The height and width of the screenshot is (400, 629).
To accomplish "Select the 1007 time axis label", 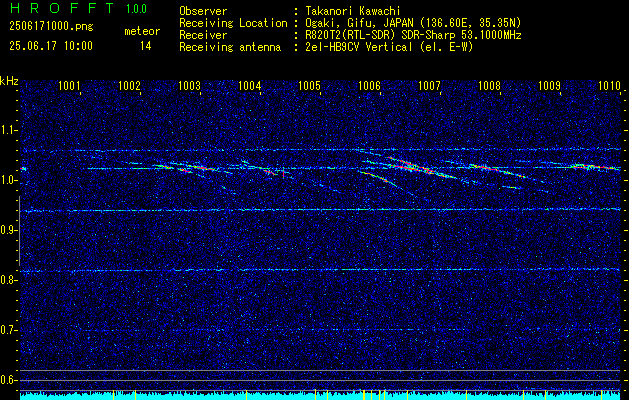I will (x=429, y=86).
